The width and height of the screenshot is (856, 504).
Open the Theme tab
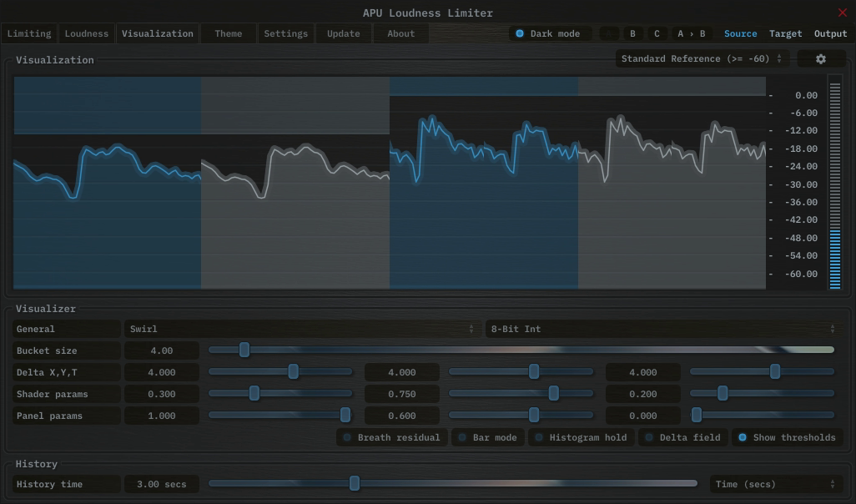[x=228, y=34]
